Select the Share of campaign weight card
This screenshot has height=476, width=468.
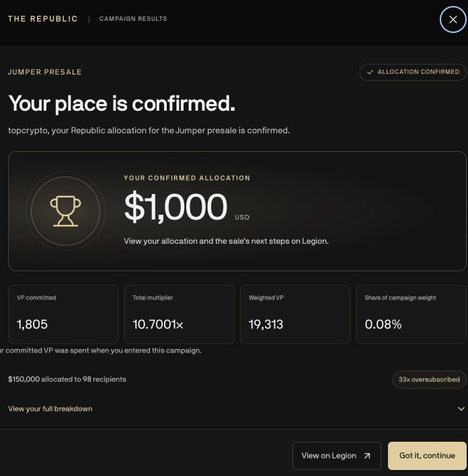coord(411,314)
